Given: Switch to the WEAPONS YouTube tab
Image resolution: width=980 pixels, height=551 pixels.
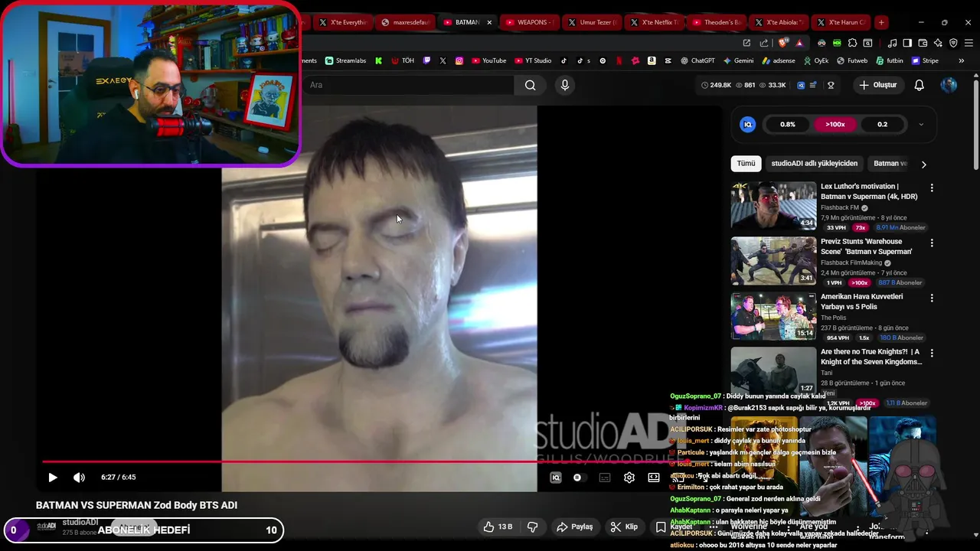Looking at the screenshot, I should click(x=530, y=22).
